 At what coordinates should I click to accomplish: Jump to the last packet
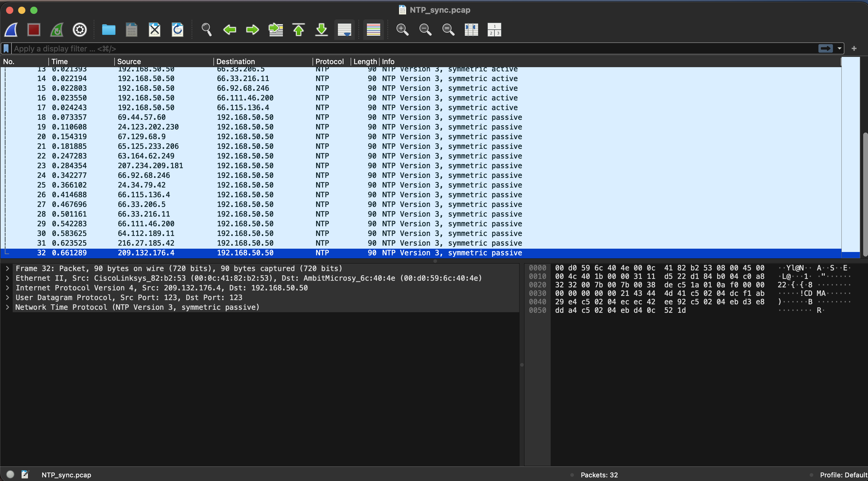click(321, 30)
